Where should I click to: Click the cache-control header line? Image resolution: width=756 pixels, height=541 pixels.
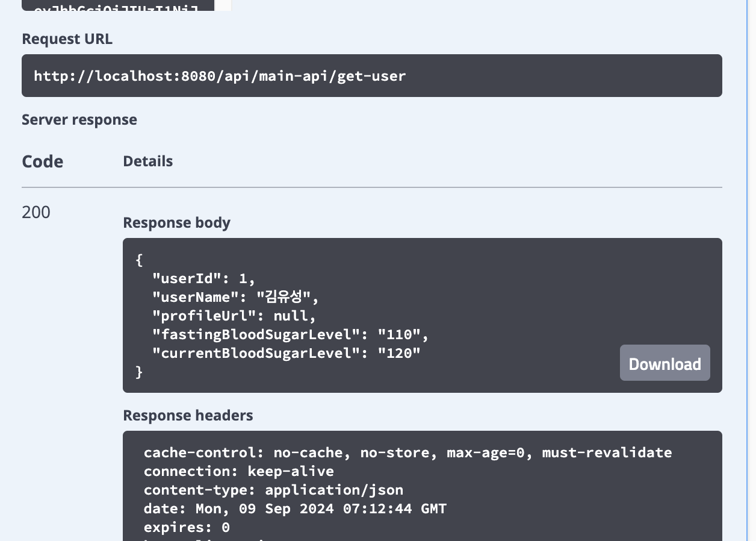pos(408,452)
